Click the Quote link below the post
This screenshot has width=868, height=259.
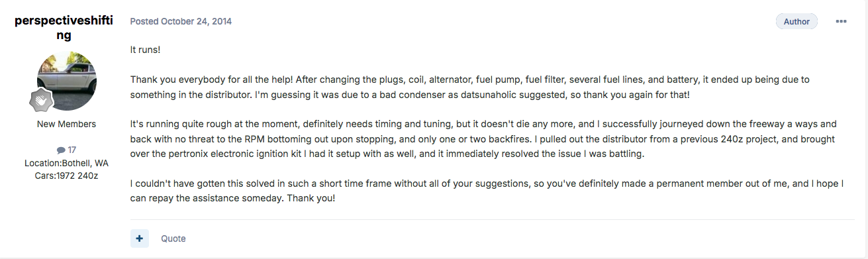click(x=173, y=238)
